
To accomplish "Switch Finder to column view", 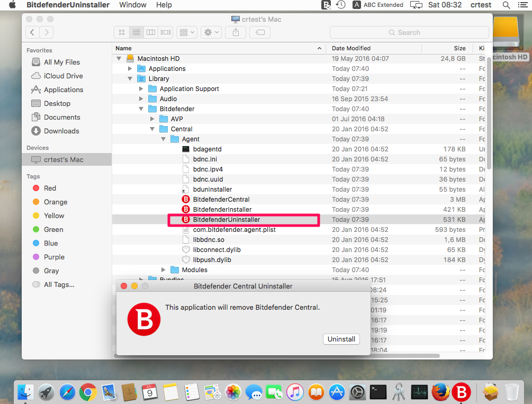I will point(151,32).
